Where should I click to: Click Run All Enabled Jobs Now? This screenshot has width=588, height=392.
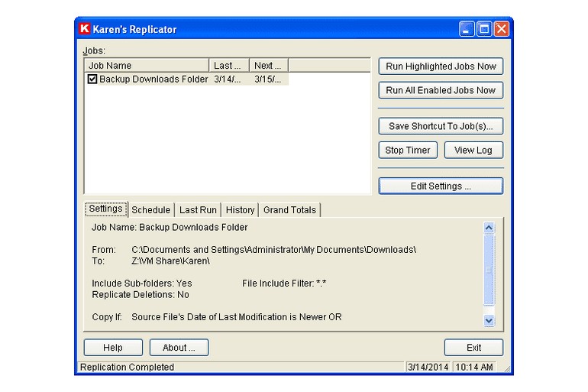coord(441,90)
